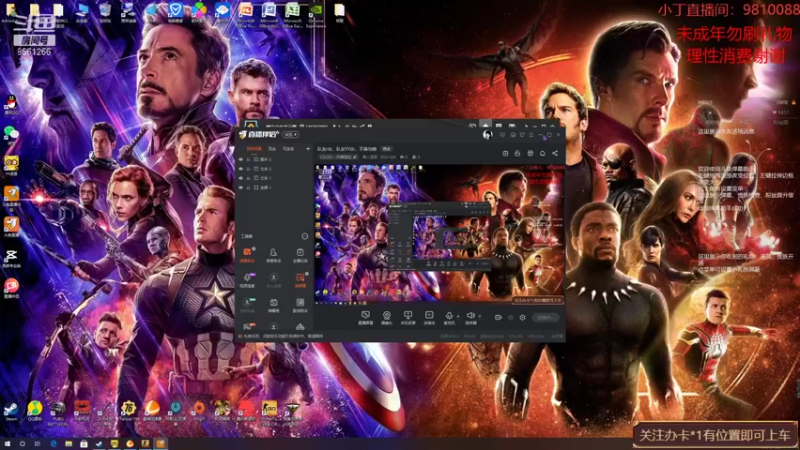Open Microsoft Edge from the taskbar
The width and height of the screenshot is (800, 450).
click(x=53, y=444)
